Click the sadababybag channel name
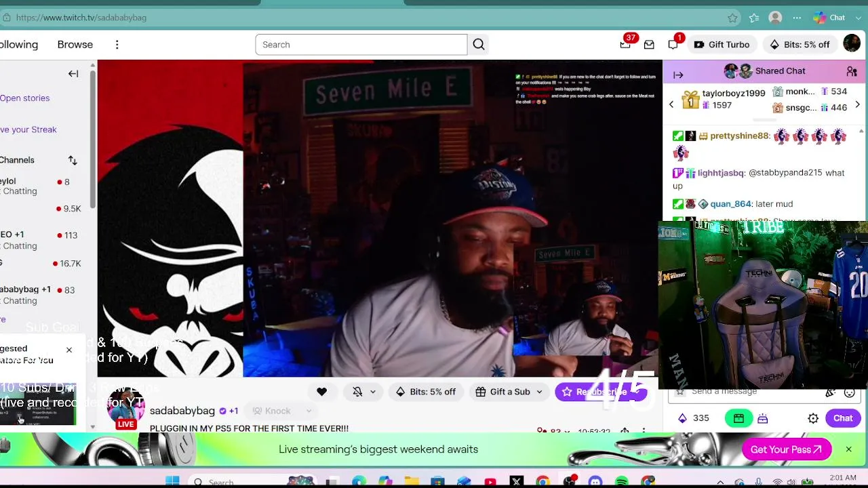Screen dimensions: 868x488 (x=182, y=411)
